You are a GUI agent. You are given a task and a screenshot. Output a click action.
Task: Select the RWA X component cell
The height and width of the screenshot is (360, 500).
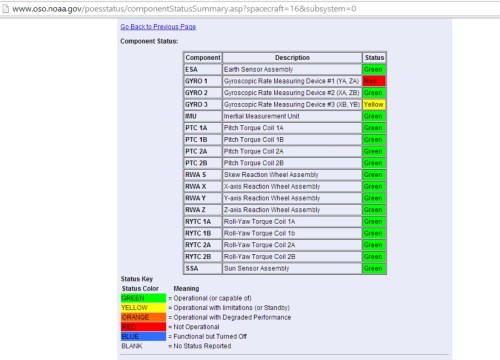coord(203,186)
